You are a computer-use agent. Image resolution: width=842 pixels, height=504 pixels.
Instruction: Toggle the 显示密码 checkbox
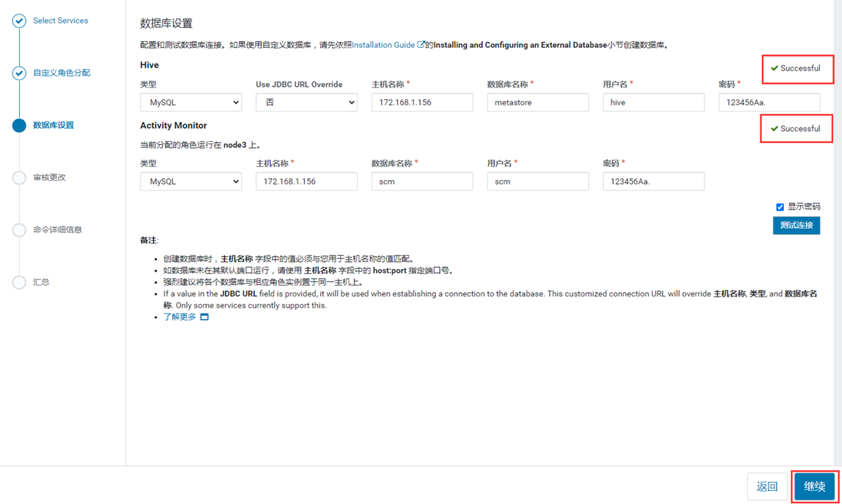[779, 207]
